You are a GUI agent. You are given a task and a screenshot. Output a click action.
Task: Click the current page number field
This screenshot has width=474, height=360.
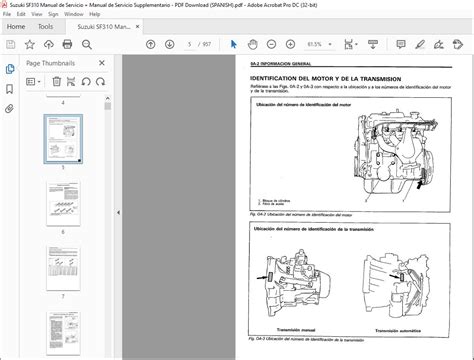[x=190, y=44]
